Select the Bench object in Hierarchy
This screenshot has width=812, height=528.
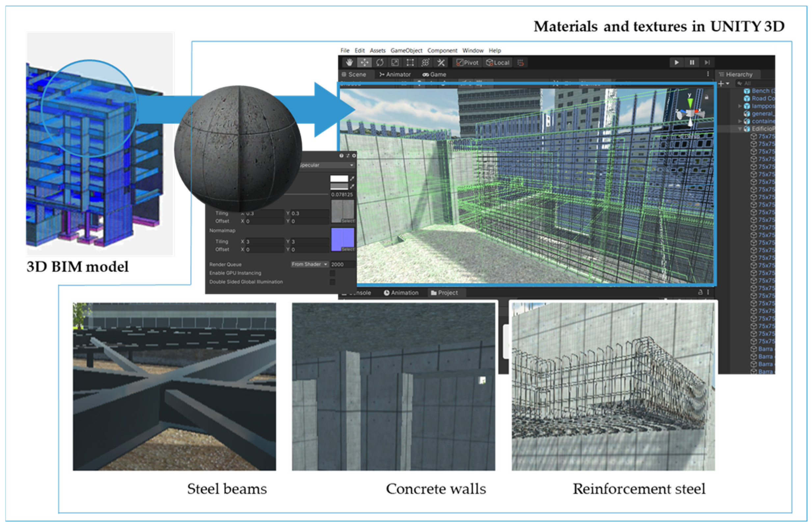[759, 91]
